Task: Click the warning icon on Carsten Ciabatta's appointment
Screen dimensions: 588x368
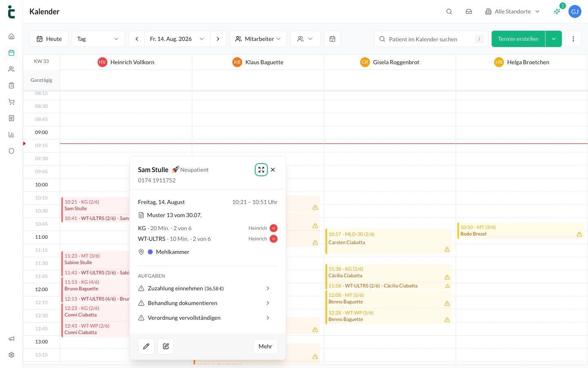Action: (447, 249)
